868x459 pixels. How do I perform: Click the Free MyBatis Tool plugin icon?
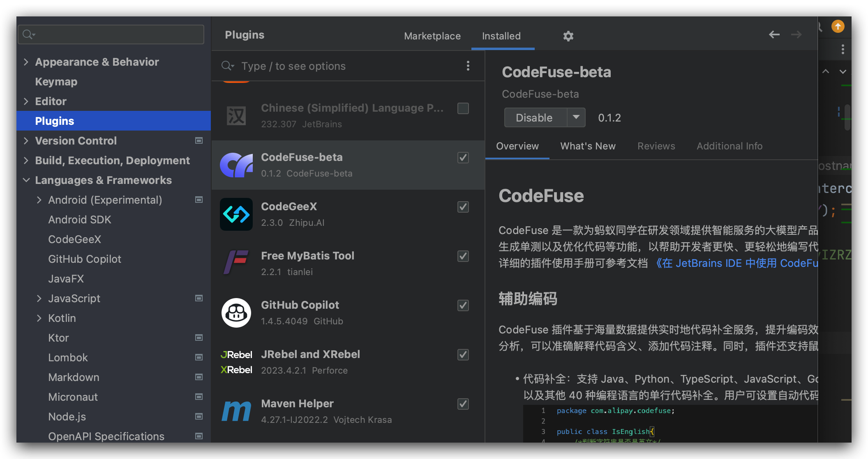(236, 263)
